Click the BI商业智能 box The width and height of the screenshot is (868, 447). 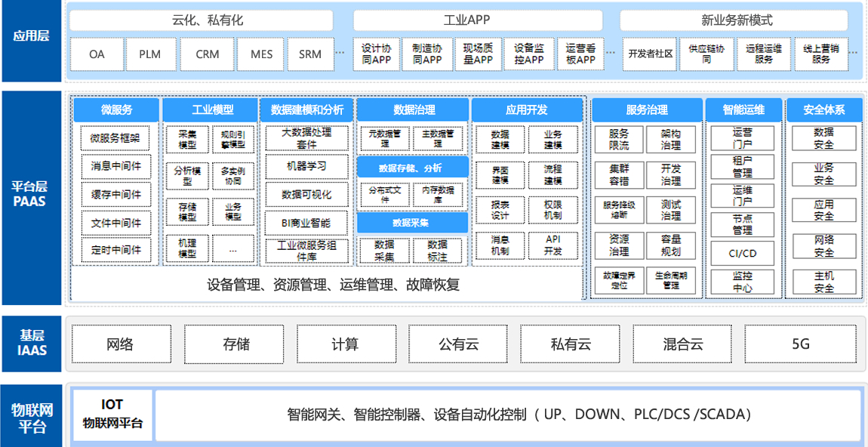tap(306, 223)
